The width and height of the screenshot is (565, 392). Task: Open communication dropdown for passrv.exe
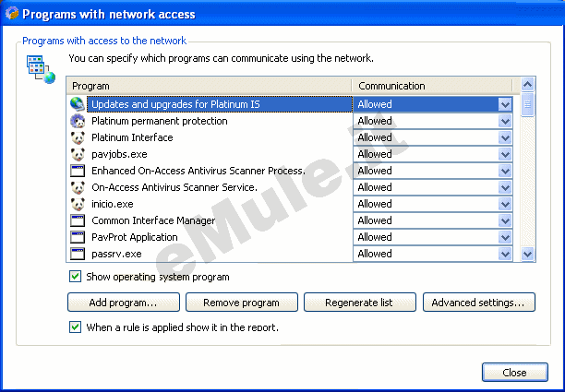pyautogui.click(x=505, y=254)
